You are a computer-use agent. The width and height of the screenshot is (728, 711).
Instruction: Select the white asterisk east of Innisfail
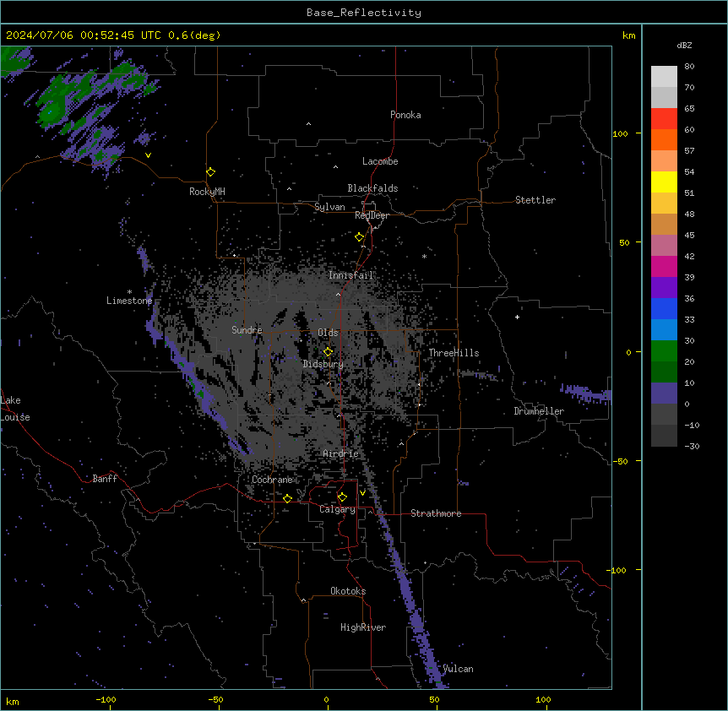[424, 257]
